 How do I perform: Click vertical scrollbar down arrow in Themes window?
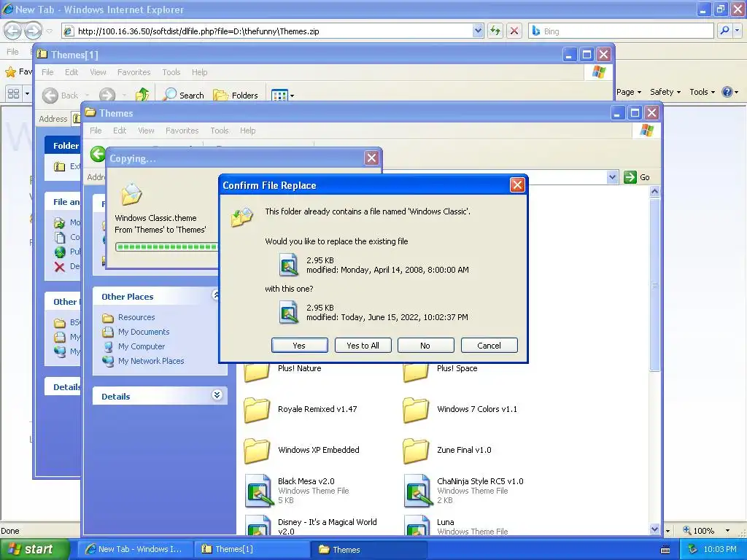(x=654, y=529)
